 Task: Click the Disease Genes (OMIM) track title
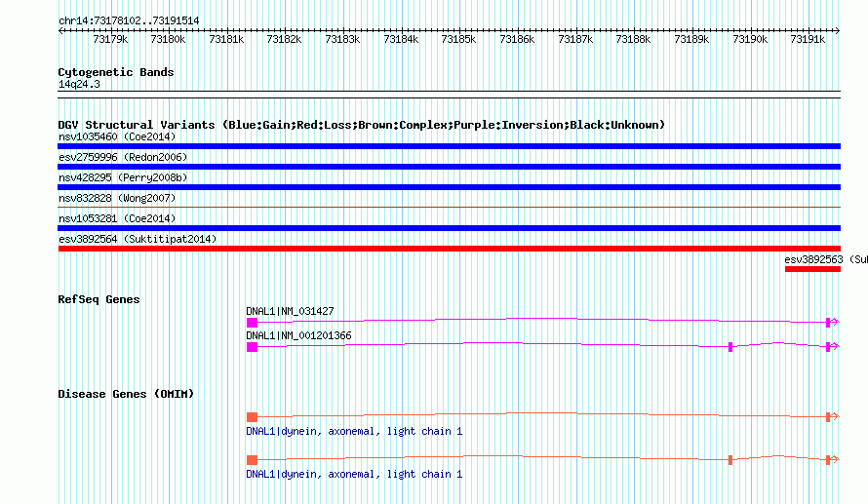[x=126, y=395]
